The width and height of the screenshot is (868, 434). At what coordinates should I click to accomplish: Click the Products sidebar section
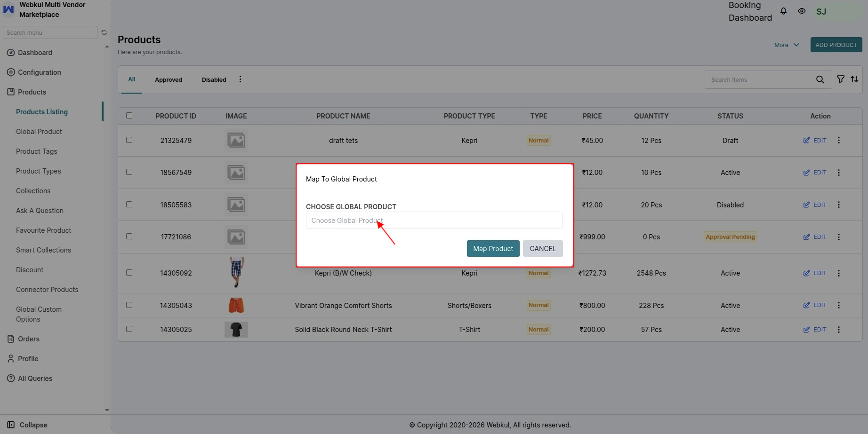click(32, 92)
